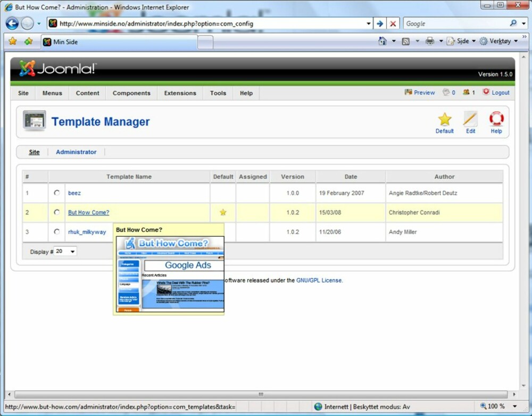This screenshot has height=416, width=532.
Task: Click the horizontal scrollbar at the bottom
Action: [x=261, y=394]
